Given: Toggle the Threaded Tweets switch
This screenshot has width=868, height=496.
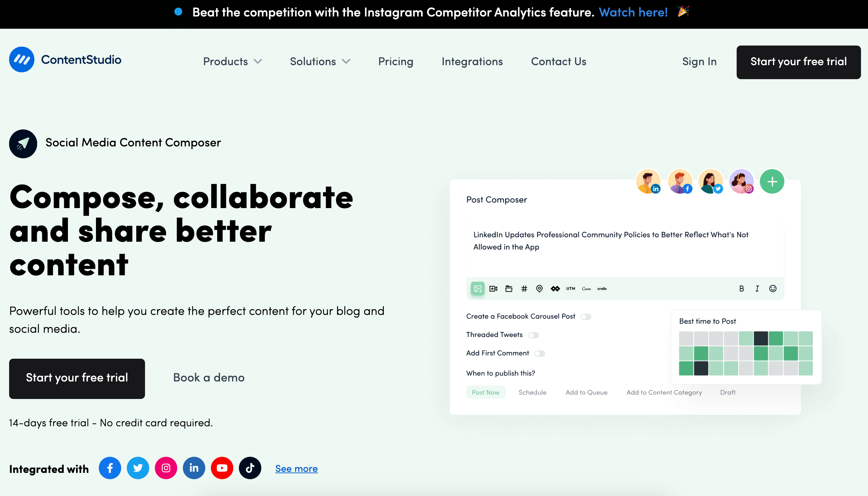Looking at the screenshot, I should [x=532, y=335].
